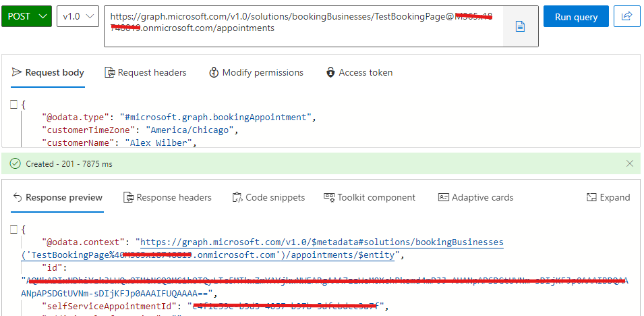644x316 pixels.
Task: Dismiss the Created 201 status message
Action: (x=630, y=164)
